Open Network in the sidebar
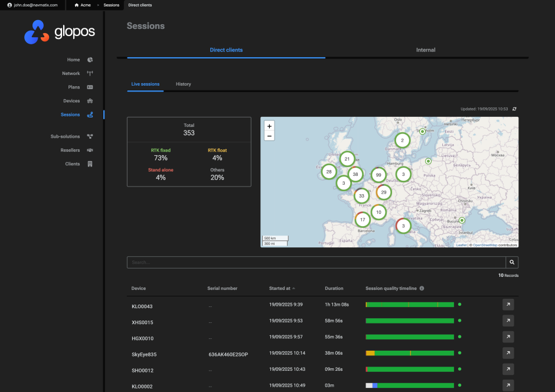Viewport: 555px width, 392px height. tap(71, 74)
